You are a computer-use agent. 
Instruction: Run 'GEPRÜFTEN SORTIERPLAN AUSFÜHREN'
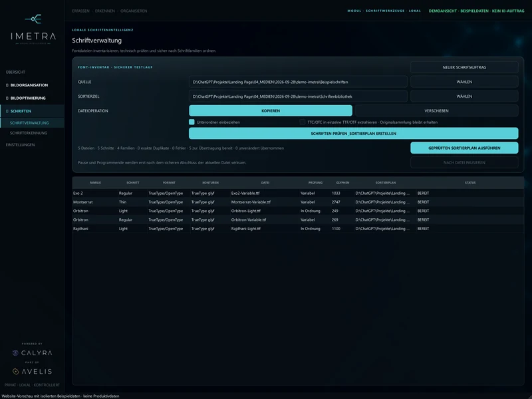click(x=464, y=148)
